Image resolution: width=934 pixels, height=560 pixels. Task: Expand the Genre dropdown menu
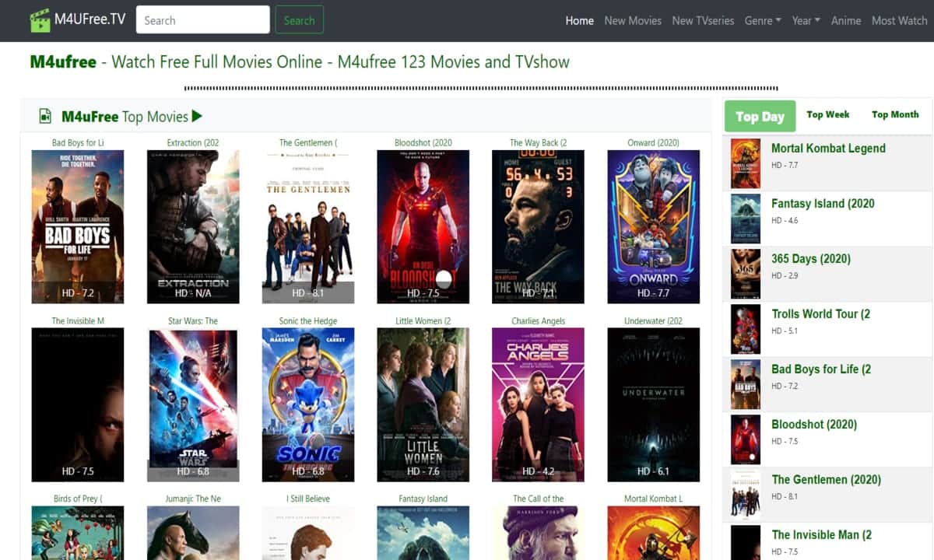(762, 21)
